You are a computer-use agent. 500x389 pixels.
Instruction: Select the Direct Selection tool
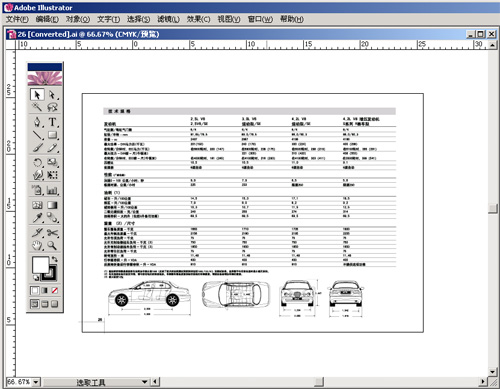[52, 95]
